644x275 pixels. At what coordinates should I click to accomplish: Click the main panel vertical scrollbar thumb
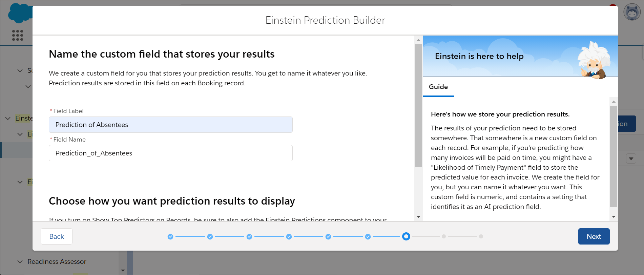[x=418, y=105]
